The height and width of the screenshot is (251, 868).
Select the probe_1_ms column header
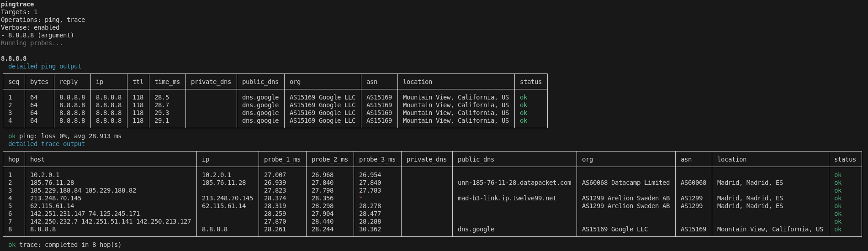tap(282, 159)
